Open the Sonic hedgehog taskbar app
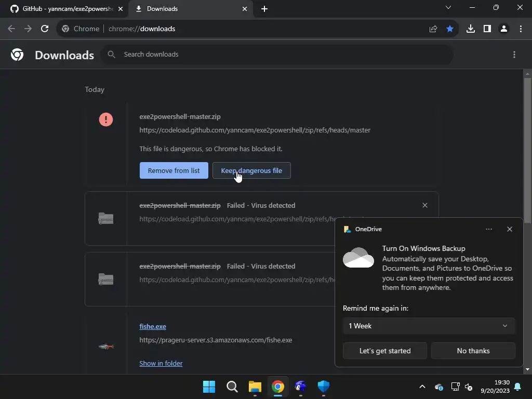The image size is (532, 399). tap(301, 387)
